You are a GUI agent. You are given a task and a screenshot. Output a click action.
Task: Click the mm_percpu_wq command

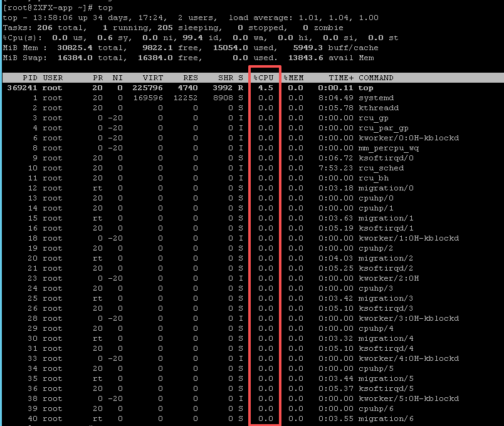389,148
